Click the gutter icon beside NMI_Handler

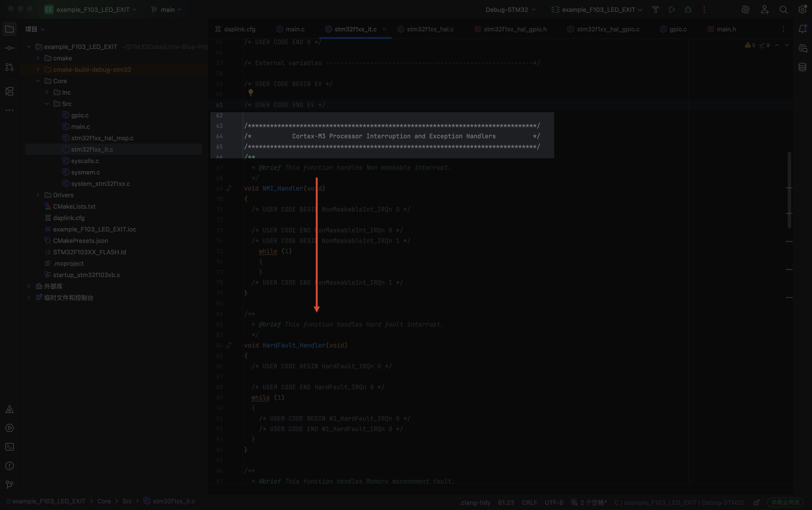point(229,188)
